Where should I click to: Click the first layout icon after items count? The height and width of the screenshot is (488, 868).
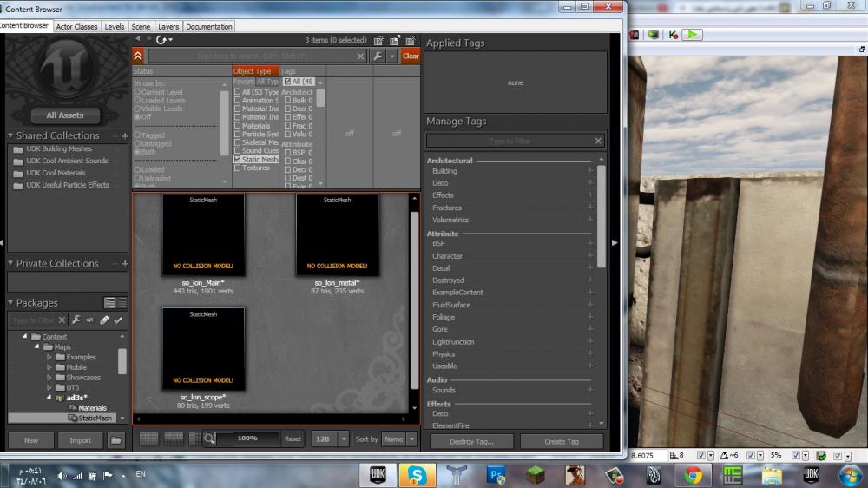[x=378, y=41]
